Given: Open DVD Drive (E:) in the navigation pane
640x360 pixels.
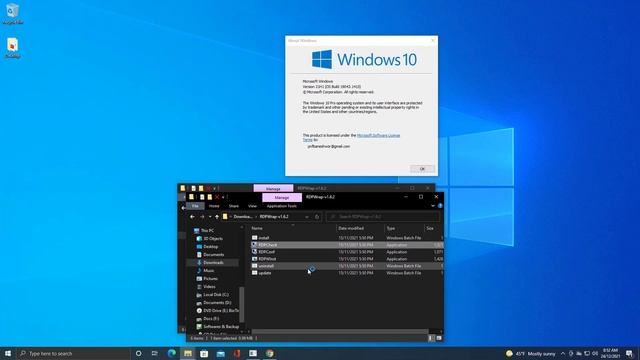Looking at the screenshot, I should [x=218, y=311].
